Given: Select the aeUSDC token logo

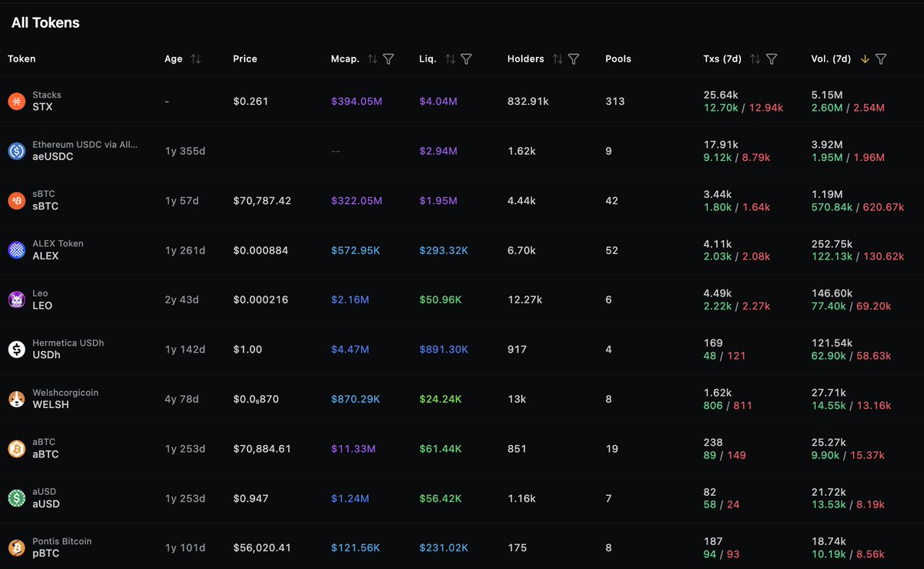Looking at the screenshot, I should (16, 151).
